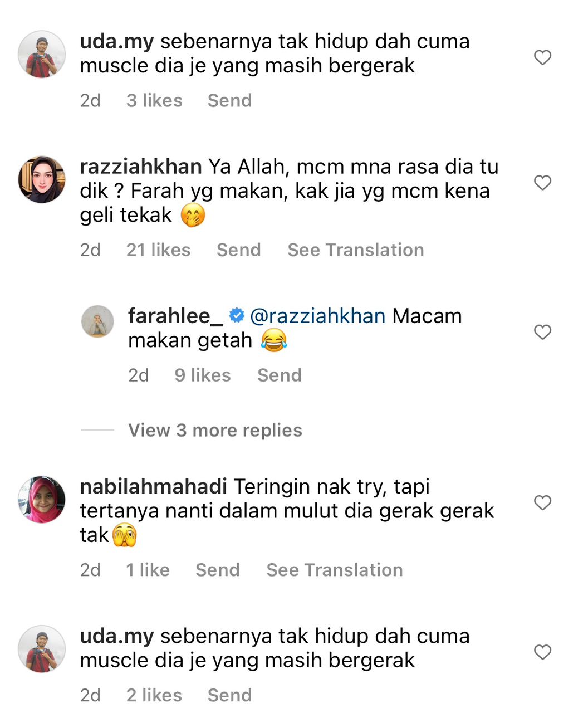
Task: Tap the heart on uda.my comment with 2 likes
Action: coord(542,652)
